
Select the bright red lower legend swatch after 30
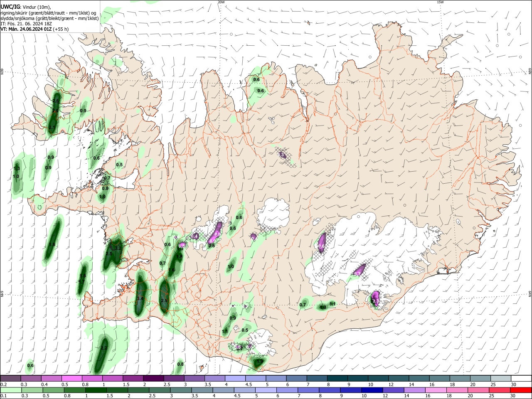[x=521, y=390]
